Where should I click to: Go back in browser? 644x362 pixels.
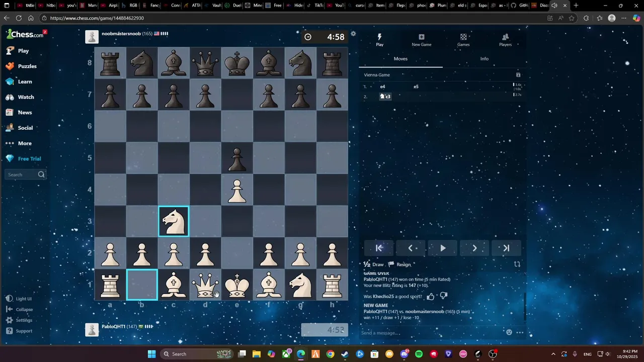pyautogui.click(x=7, y=18)
